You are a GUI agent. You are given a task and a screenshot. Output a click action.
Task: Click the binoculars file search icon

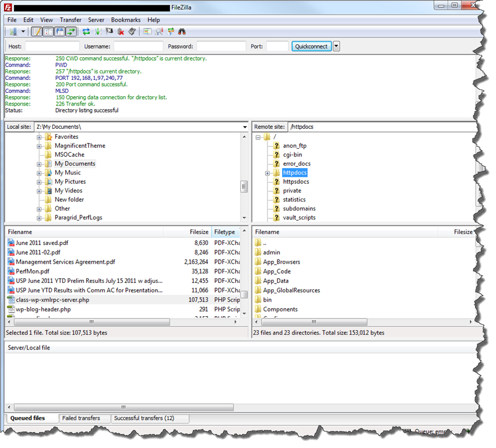click(x=182, y=32)
